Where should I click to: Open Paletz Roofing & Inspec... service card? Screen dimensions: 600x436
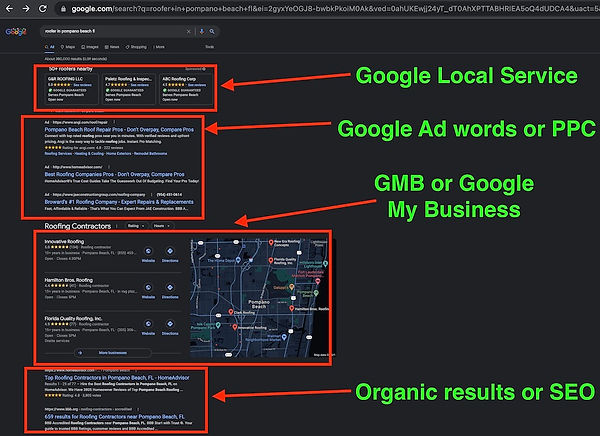coord(129,89)
